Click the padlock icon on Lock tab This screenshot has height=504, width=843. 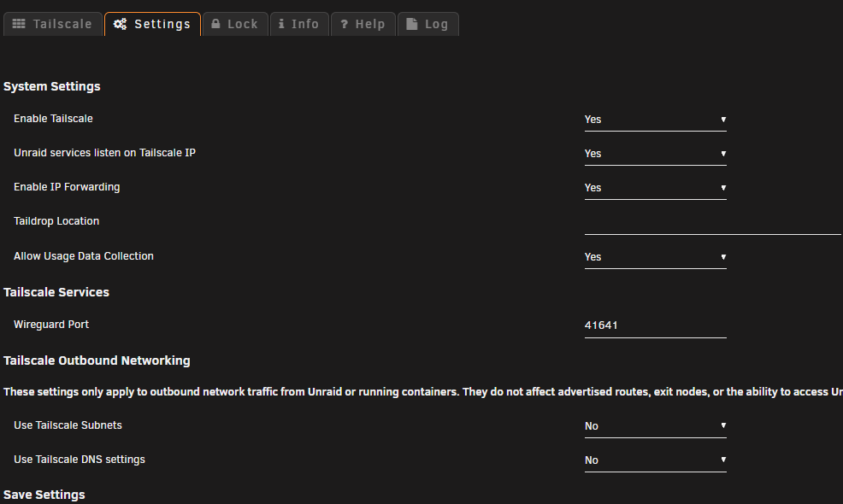click(x=215, y=24)
